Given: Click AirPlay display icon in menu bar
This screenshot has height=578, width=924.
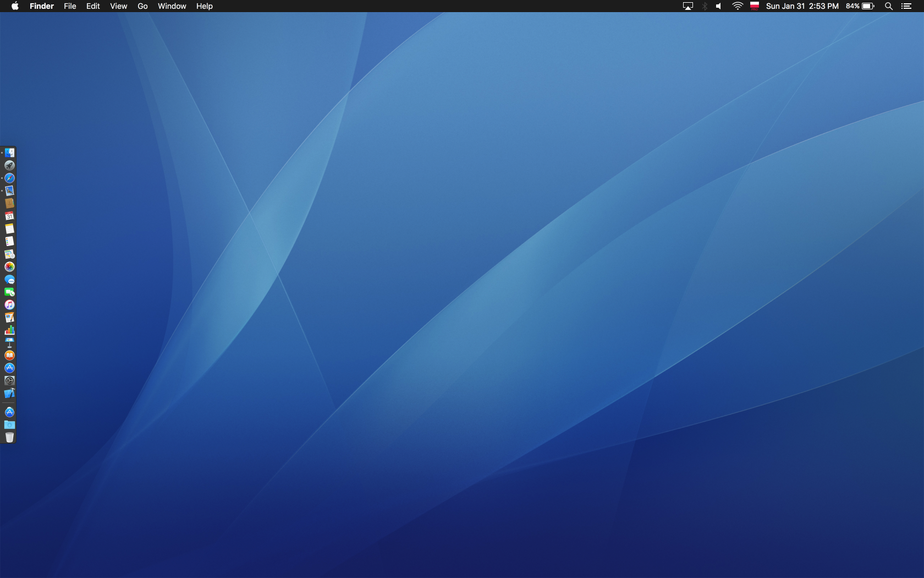Looking at the screenshot, I should [x=688, y=6].
